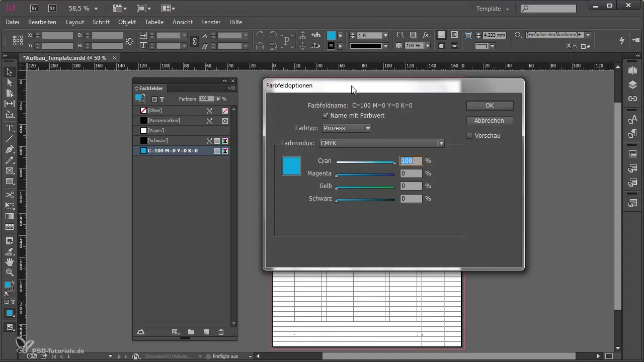This screenshot has height=362, width=644.
Task: Toggle formatting affects text (T) in Farbfelder
Action: pyautogui.click(x=162, y=99)
